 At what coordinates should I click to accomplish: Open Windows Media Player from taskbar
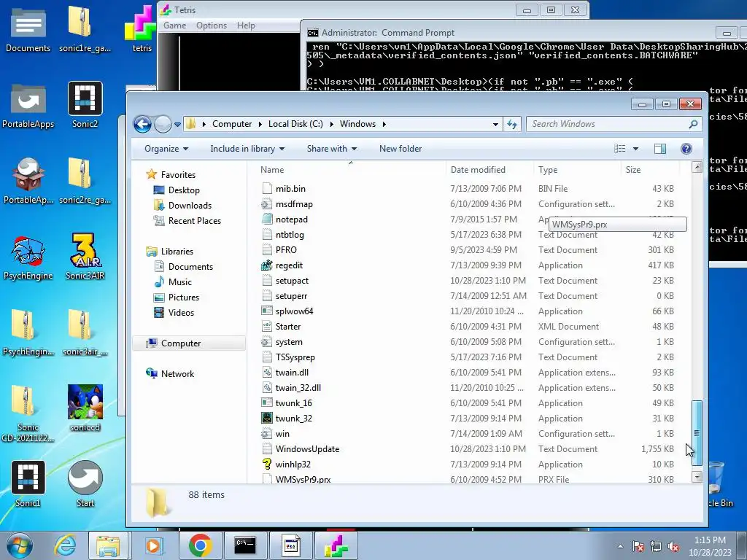(x=153, y=545)
